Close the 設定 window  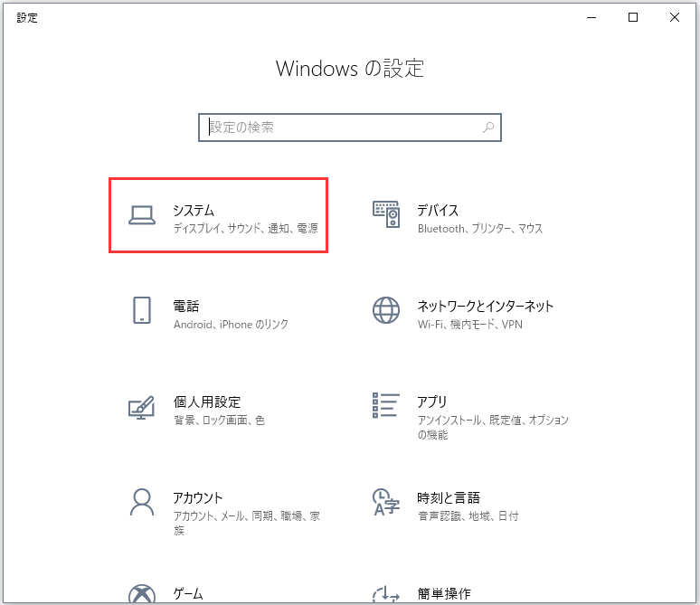(x=675, y=17)
